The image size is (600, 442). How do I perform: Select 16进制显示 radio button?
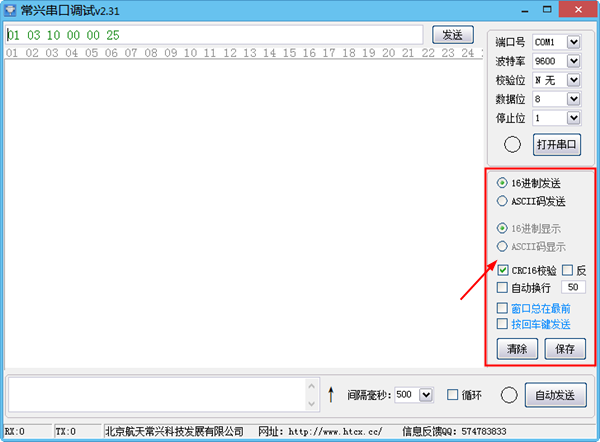502,228
